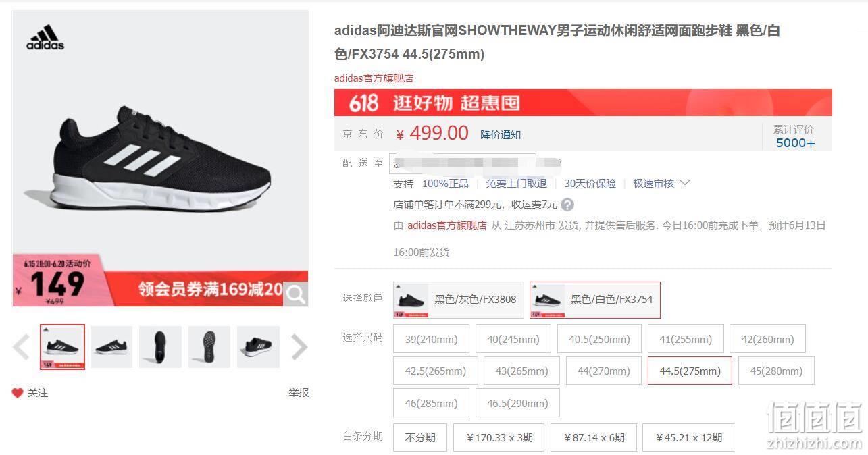This screenshot has height=455, width=868.
Task: Choose the 黑色/灰色/FX3808 color option
Action: pos(459,300)
